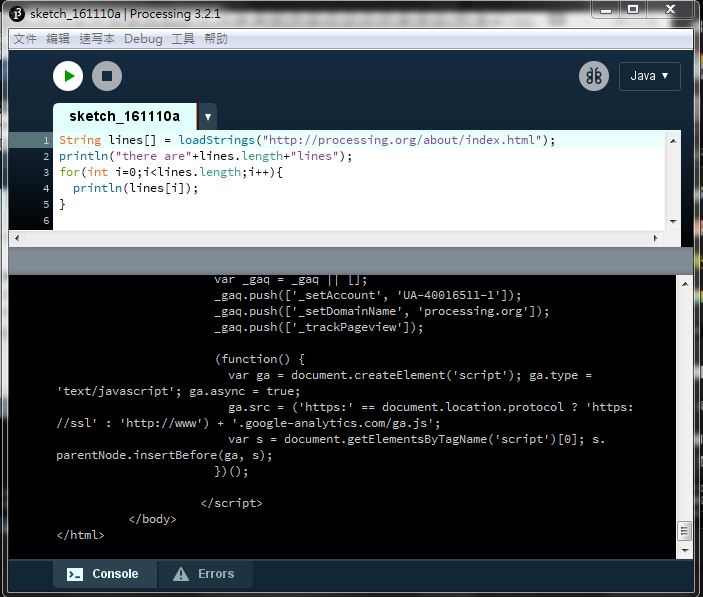The width and height of the screenshot is (703, 597).
Task: Open the 编辑 menu
Action: coord(58,39)
